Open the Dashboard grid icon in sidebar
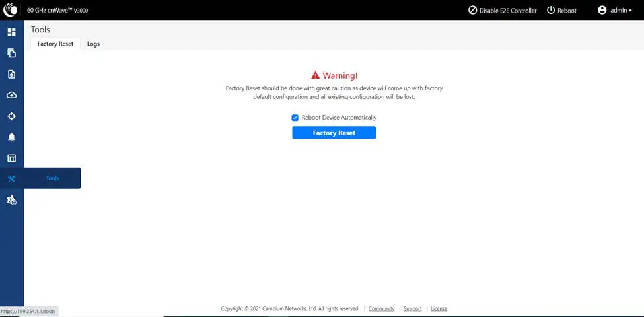This screenshot has width=644, height=317. tap(11, 32)
